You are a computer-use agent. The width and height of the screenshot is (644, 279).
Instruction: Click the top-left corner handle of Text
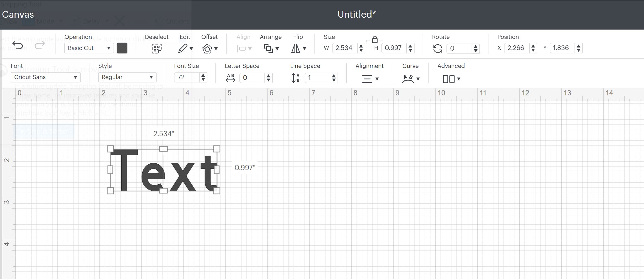click(110, 149)
